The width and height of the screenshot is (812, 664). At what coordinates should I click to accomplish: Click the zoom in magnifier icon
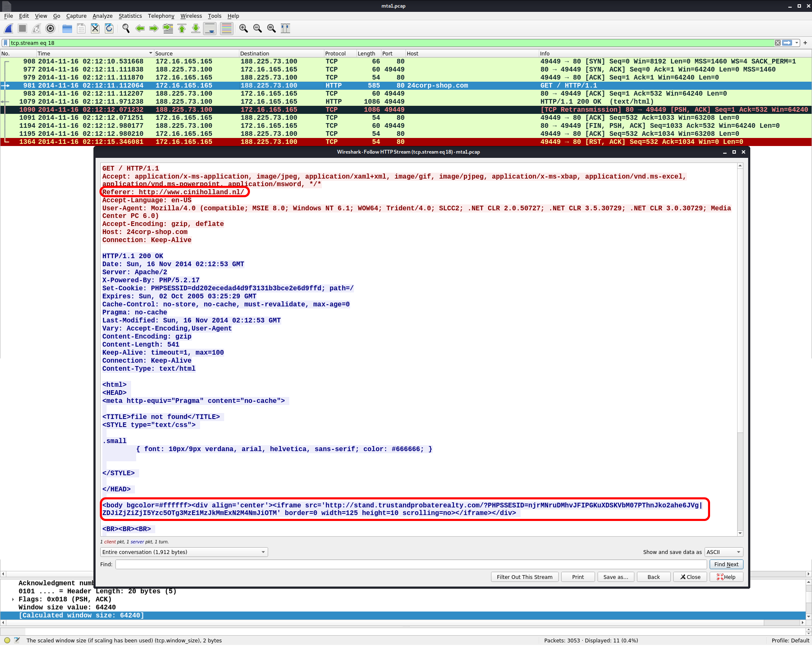(243, 28)
